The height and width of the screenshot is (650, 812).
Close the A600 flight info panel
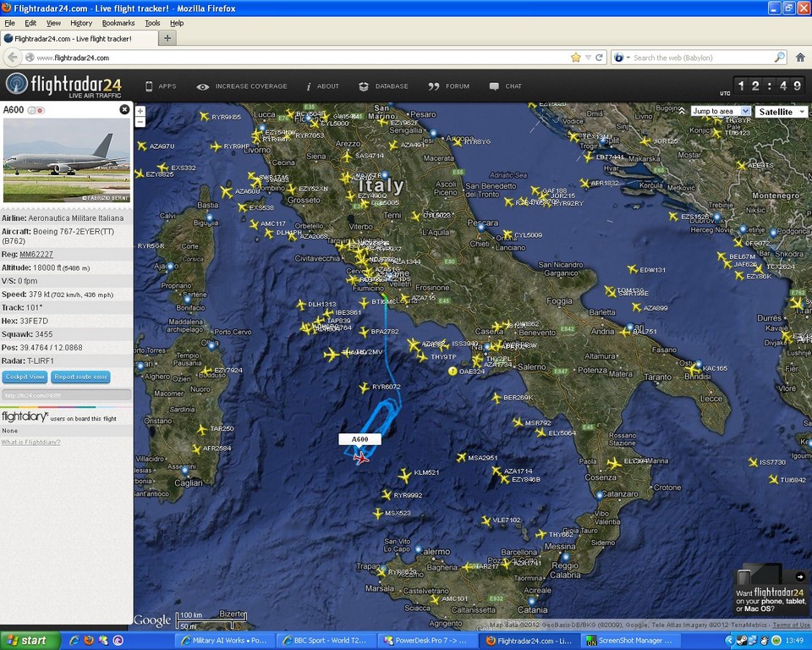(125, 109)
